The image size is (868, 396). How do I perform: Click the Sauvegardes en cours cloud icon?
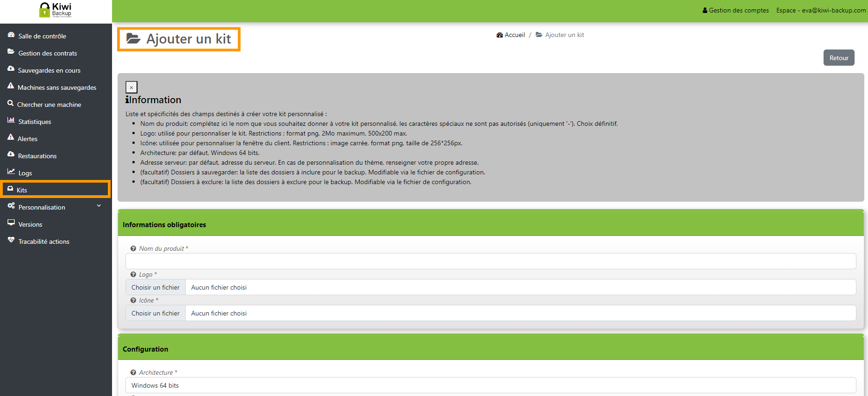click(11, 68)
